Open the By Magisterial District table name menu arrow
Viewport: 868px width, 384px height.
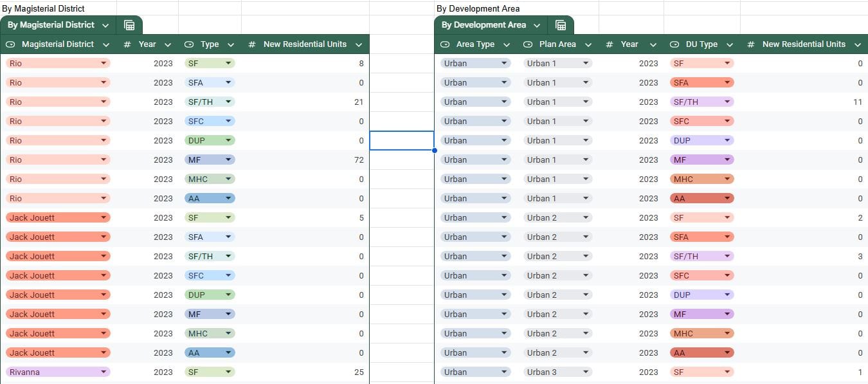(105, 25)
